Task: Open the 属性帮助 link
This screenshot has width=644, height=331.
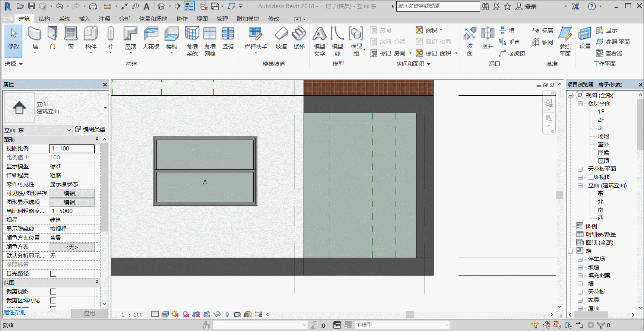Action: (x=15, y=312)
